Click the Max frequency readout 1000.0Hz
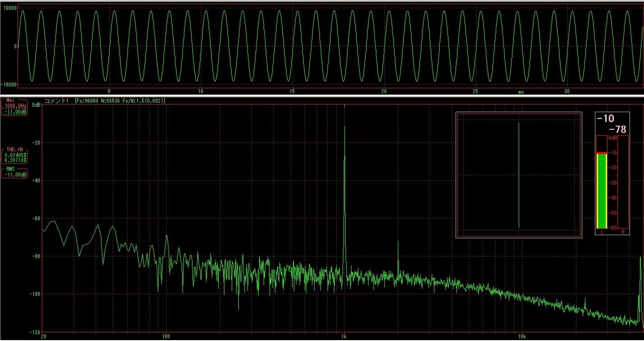The image size is (644, 341). [x=14, y=107]
